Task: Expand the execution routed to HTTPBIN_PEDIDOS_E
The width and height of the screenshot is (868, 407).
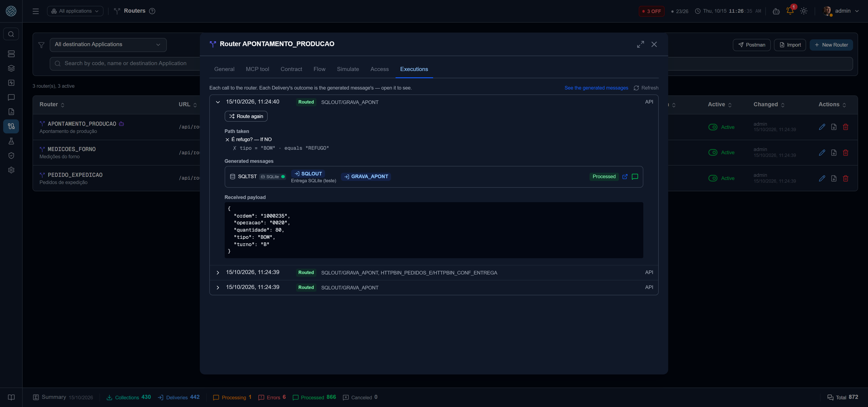Action: [218, 272]
